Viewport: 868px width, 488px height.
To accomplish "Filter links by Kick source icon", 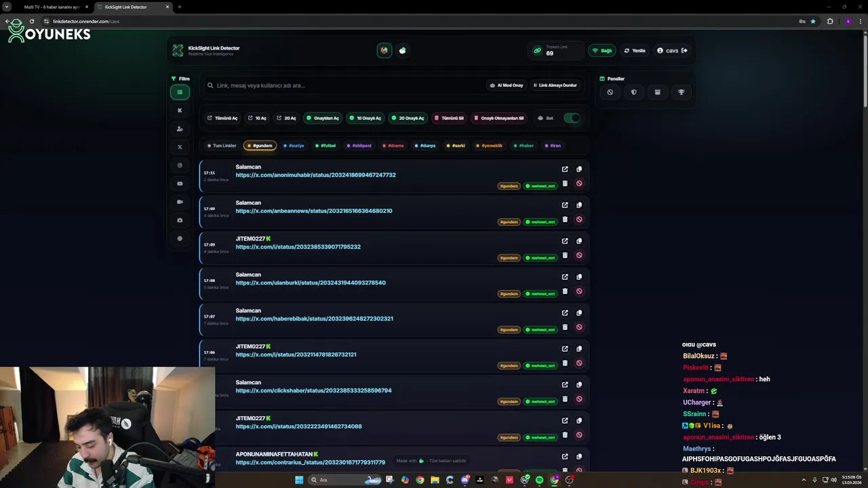I will pyautogui.click(x=180, y=110).
